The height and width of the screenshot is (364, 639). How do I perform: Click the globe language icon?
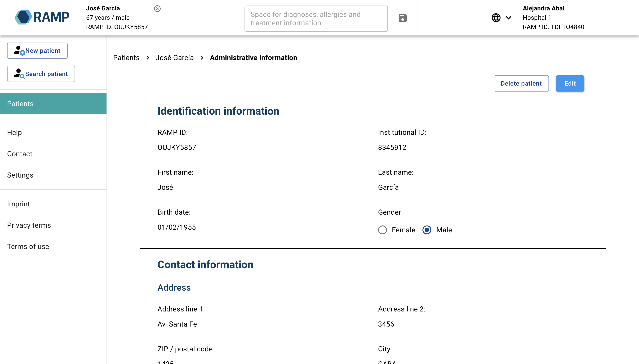tap(496, 18)
